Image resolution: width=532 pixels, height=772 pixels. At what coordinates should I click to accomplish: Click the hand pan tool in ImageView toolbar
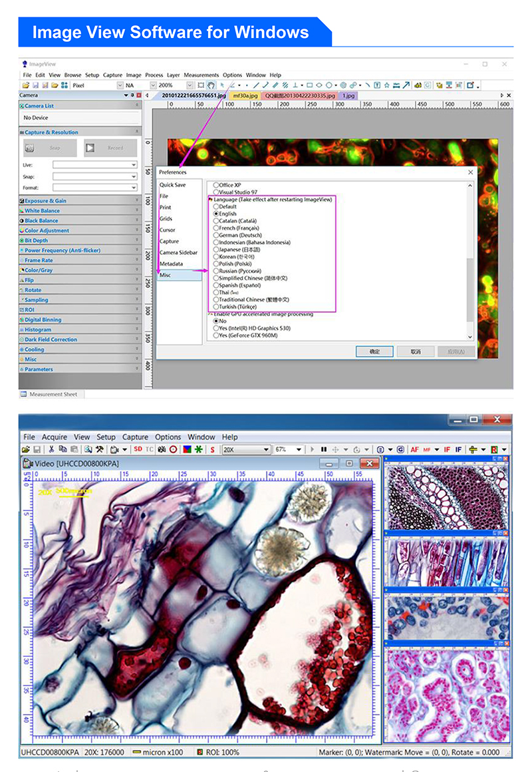(211, 85)
